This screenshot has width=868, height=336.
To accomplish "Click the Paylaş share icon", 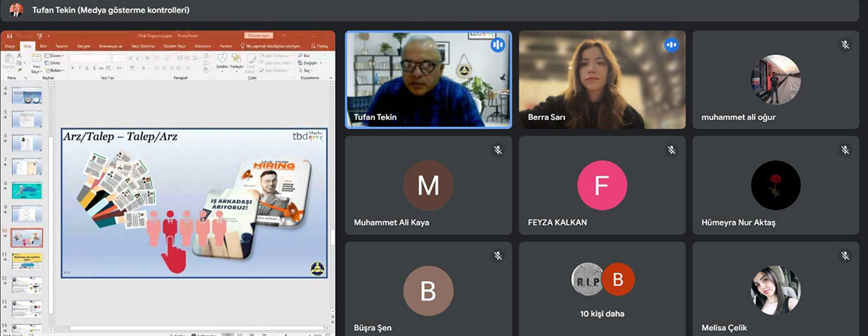I will (320, 45).
